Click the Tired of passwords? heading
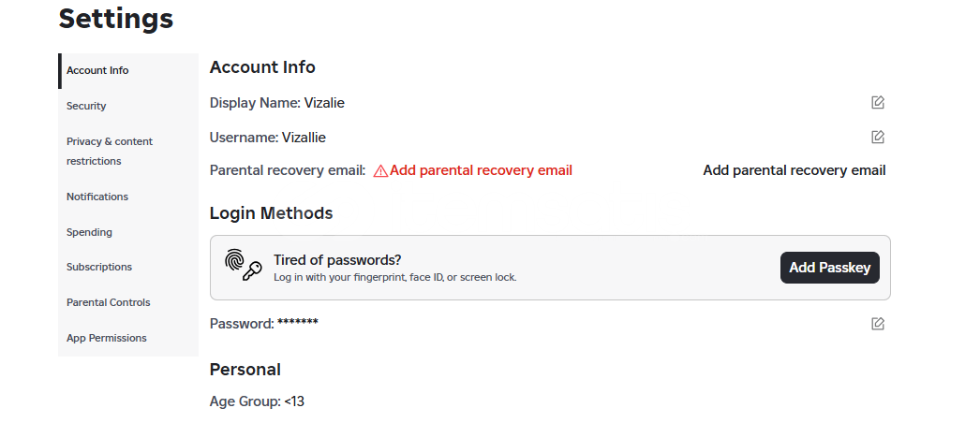This screenshot has height=423, width=980. click(337, 260)
